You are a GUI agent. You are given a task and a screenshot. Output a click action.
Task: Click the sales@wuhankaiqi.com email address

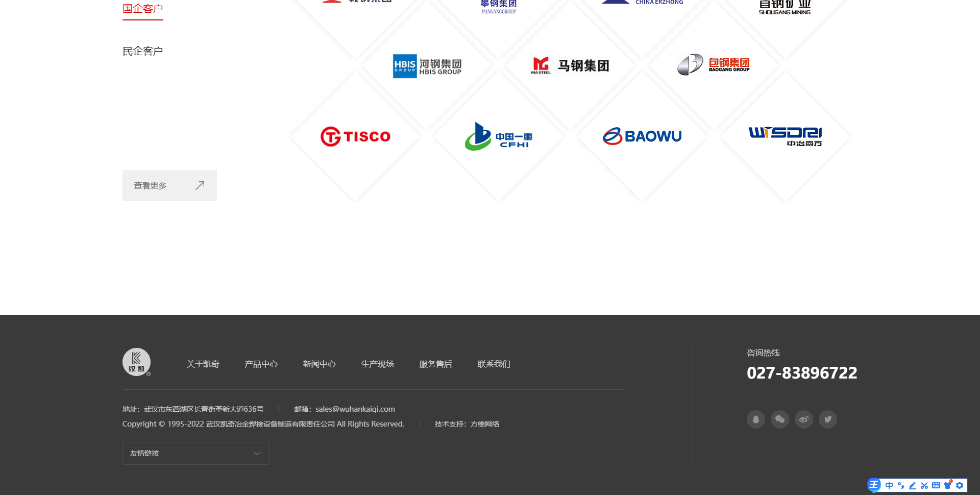pyautogui.click(x=355, y=409)
